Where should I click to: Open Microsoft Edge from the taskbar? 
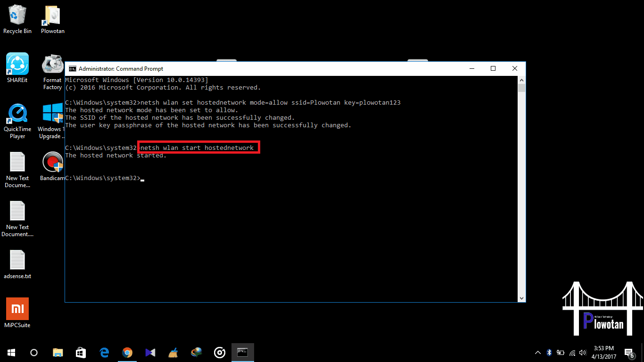pos(104,352)
